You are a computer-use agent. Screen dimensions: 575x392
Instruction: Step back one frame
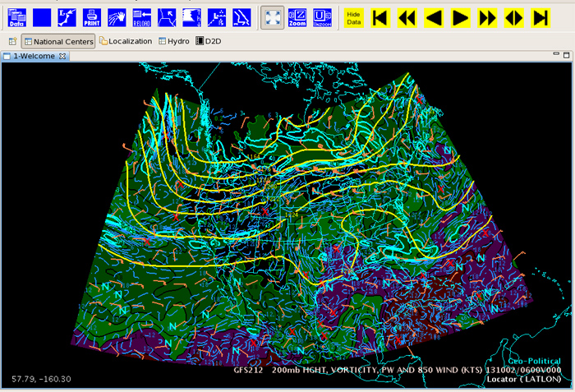click(x=434, y=17)
